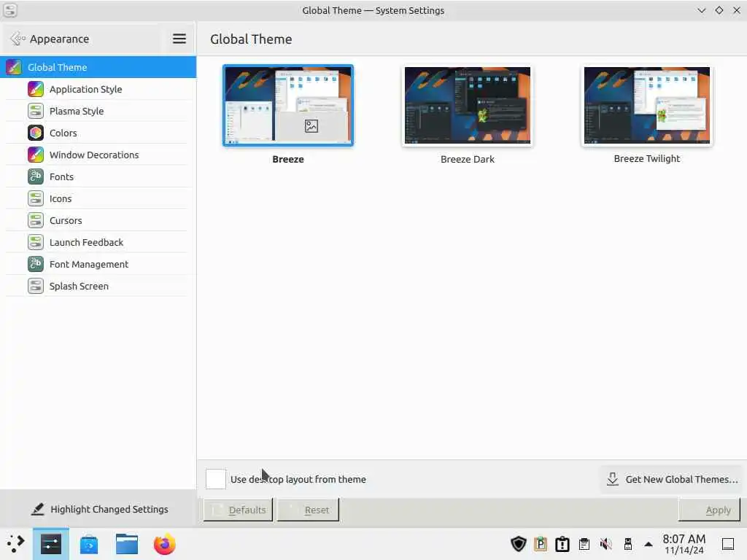
Task: Click the 'Breeze Twilight' theme name text
Action: (647, 158)
